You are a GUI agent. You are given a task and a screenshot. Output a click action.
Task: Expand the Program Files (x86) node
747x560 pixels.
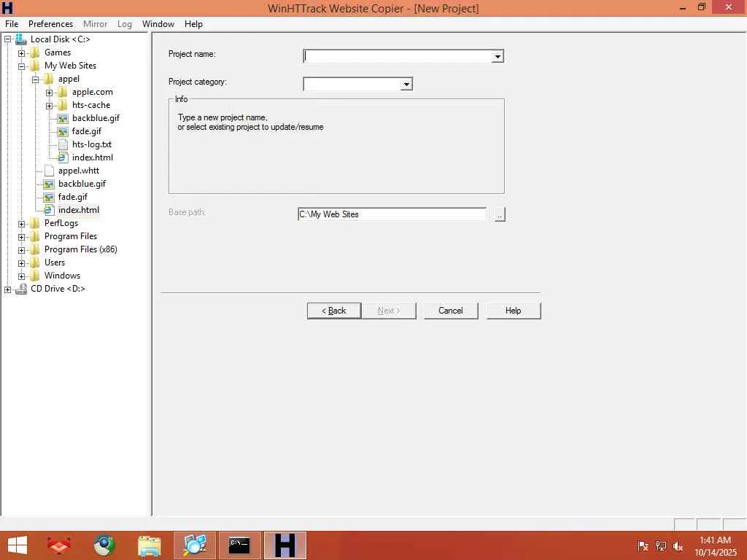click(x=21, y=250)
